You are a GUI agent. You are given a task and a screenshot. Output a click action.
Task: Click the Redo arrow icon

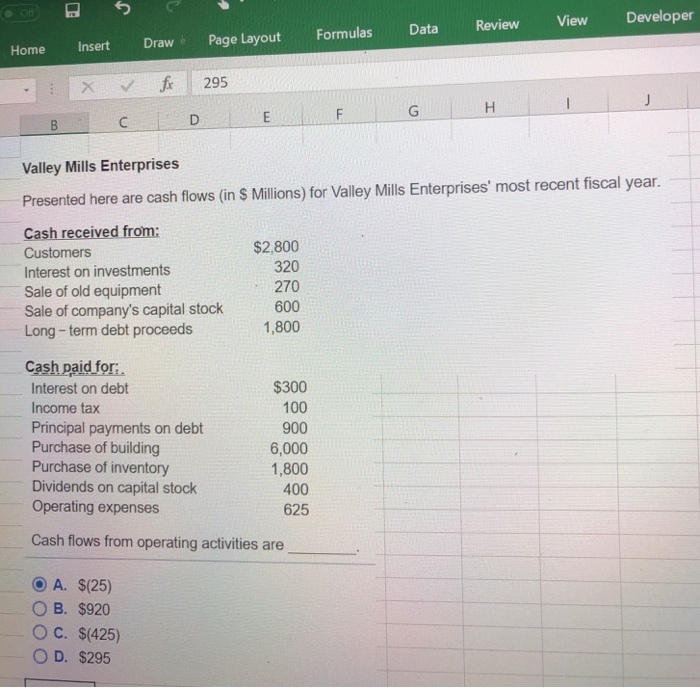(x=174, y=5)
